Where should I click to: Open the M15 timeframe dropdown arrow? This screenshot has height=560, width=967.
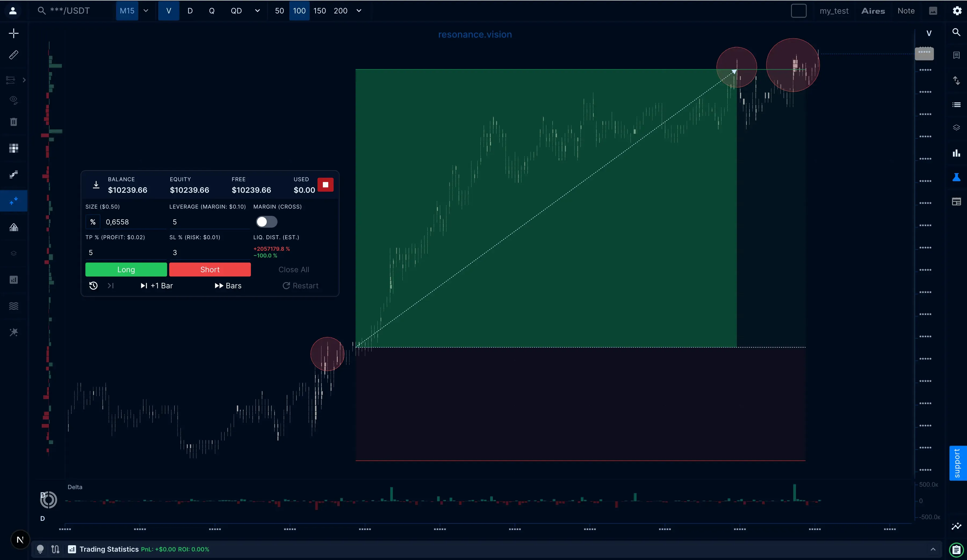(x=146, y=11)
